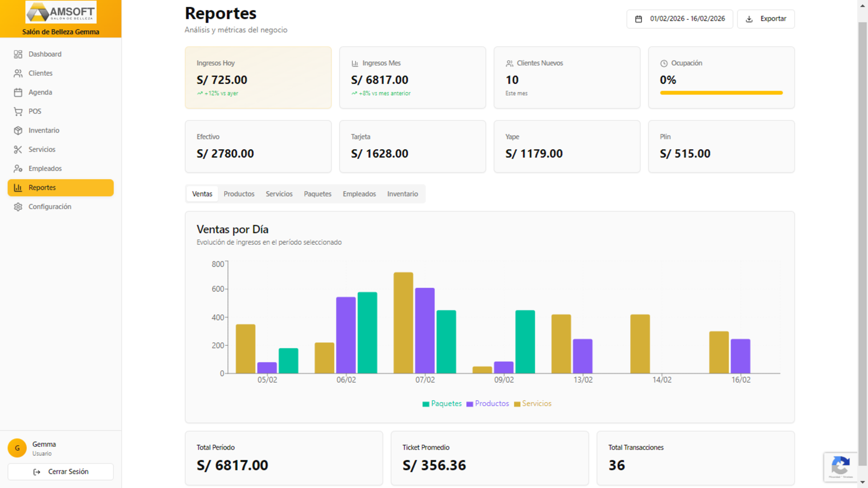
Task: Open the Exportar download menu
Action: [765, 19]
